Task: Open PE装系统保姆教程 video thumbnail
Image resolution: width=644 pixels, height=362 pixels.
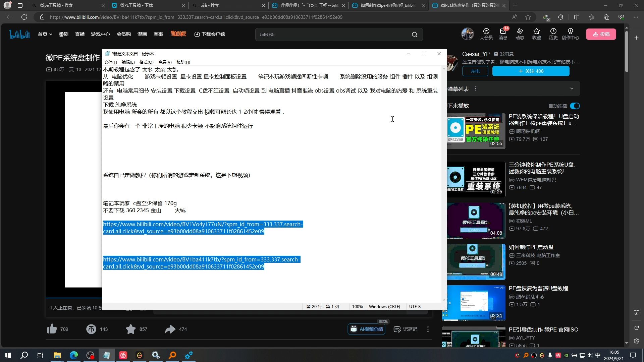Action: (x=476, y=131)
